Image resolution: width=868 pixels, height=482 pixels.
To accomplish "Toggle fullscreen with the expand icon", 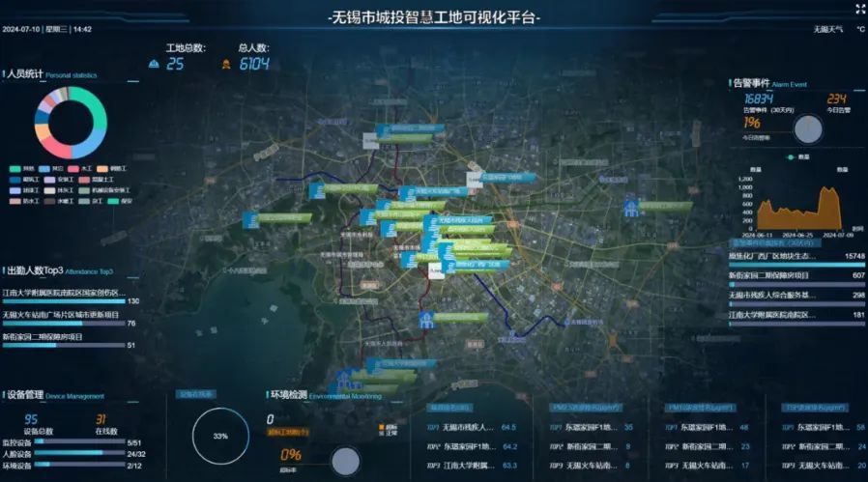I will coord(860,8).
